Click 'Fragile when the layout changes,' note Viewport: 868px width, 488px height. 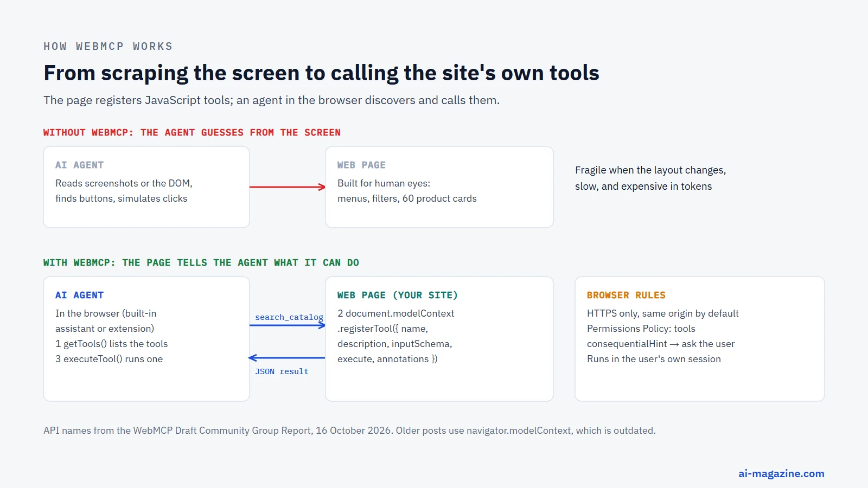click(650, 170)
